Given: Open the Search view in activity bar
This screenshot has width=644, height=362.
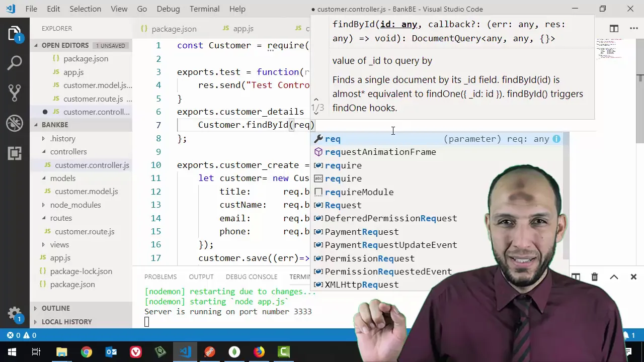Looking at the screenshot, I should (15, 63).
